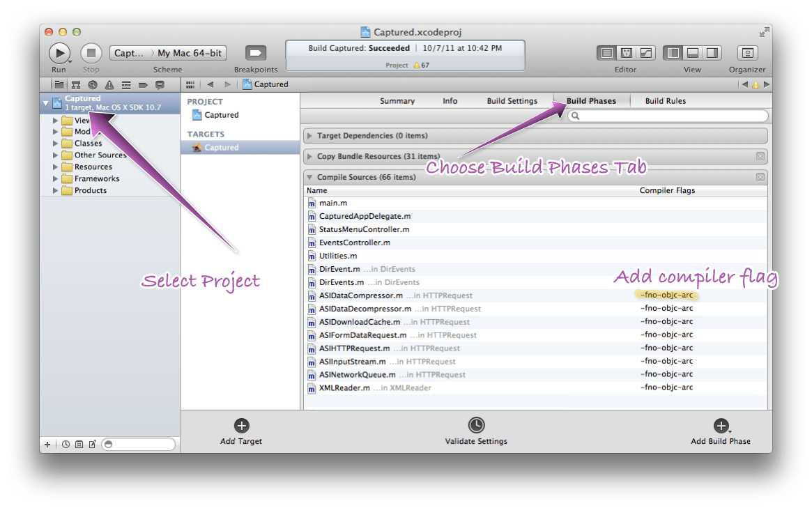Click compiler flag for ASIDataCompressor.m
Viewport: 812px width, 508px height.
click(666, 295)
